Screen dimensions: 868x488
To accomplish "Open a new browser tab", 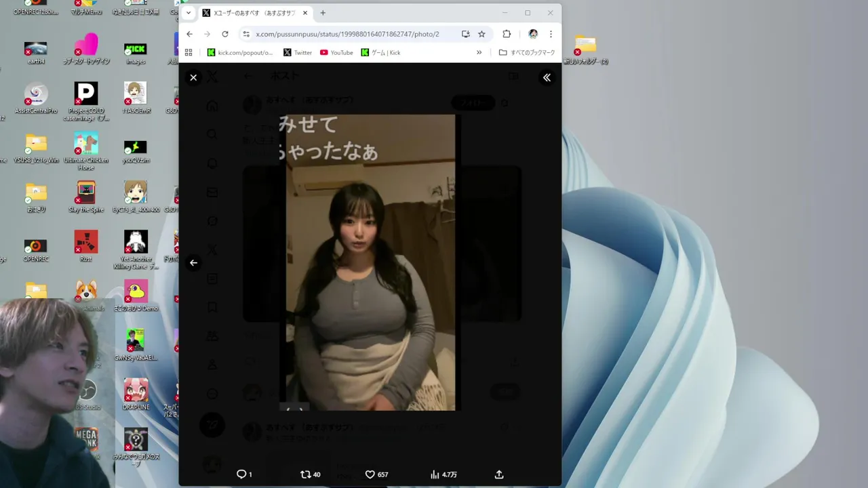I will (x=323, y=13).
